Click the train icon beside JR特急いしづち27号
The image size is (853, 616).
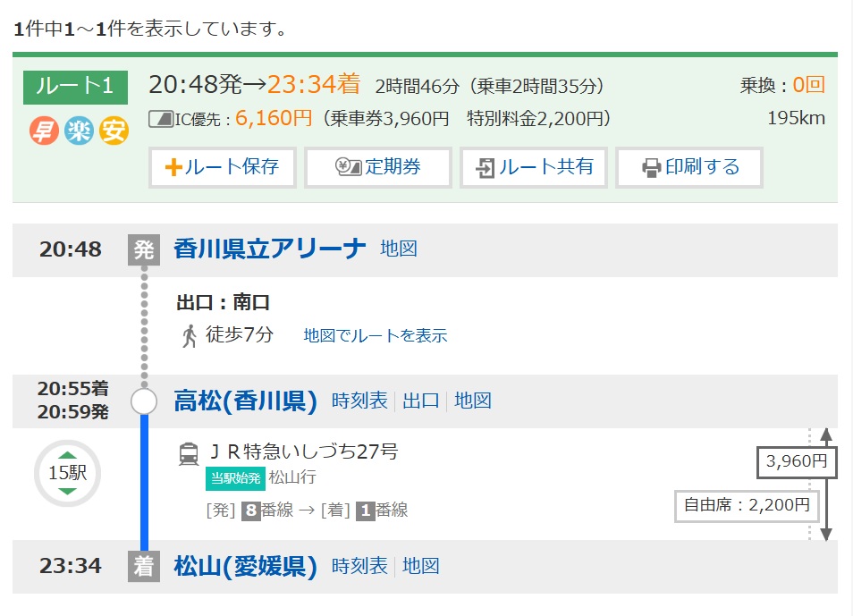click(189, 454)
